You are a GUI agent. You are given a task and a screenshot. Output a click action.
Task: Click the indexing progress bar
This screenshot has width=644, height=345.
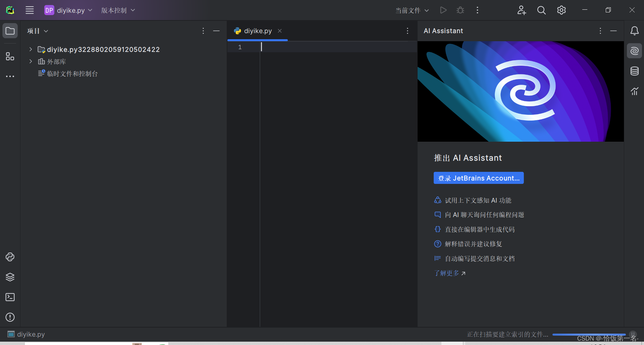click(x=589, y=334)
